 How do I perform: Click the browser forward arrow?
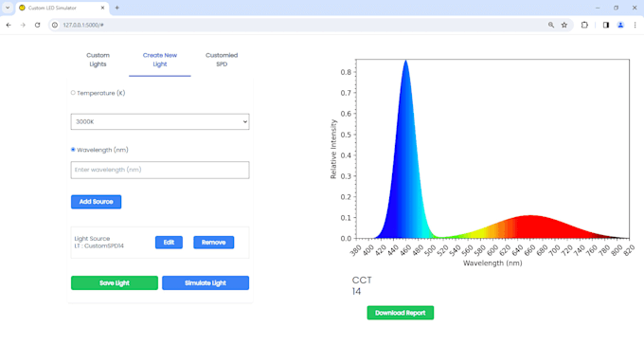[23, 25]
